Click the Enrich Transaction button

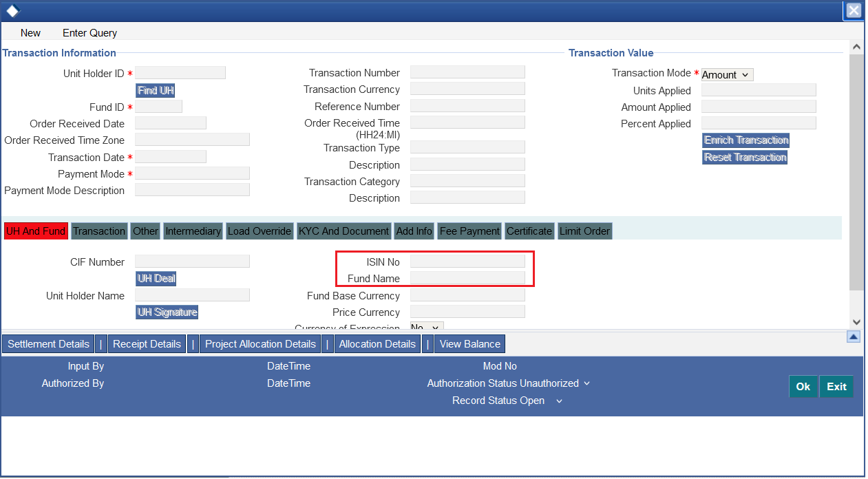click(746, 140)
